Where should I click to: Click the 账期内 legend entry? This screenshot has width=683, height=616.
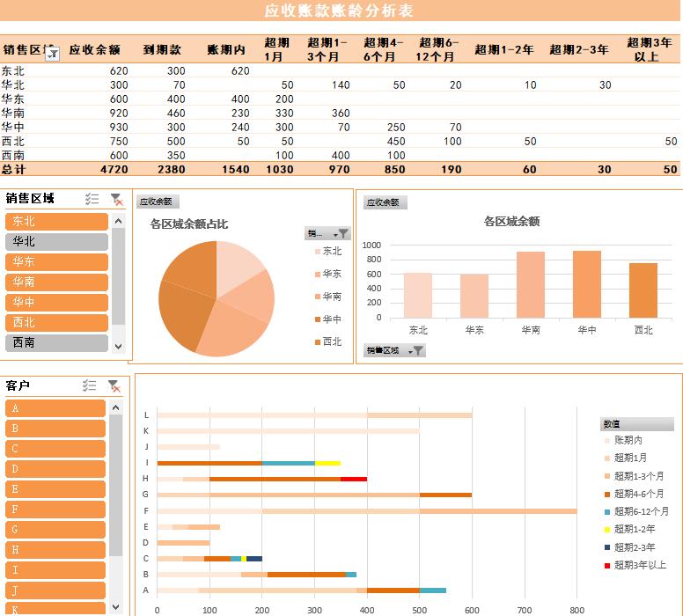(x=623, y=440)
